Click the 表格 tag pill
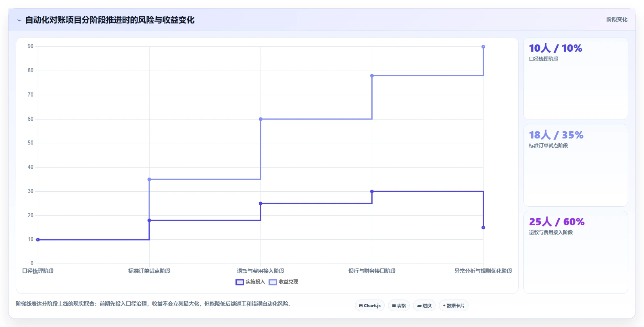 [x=399, y=306]
